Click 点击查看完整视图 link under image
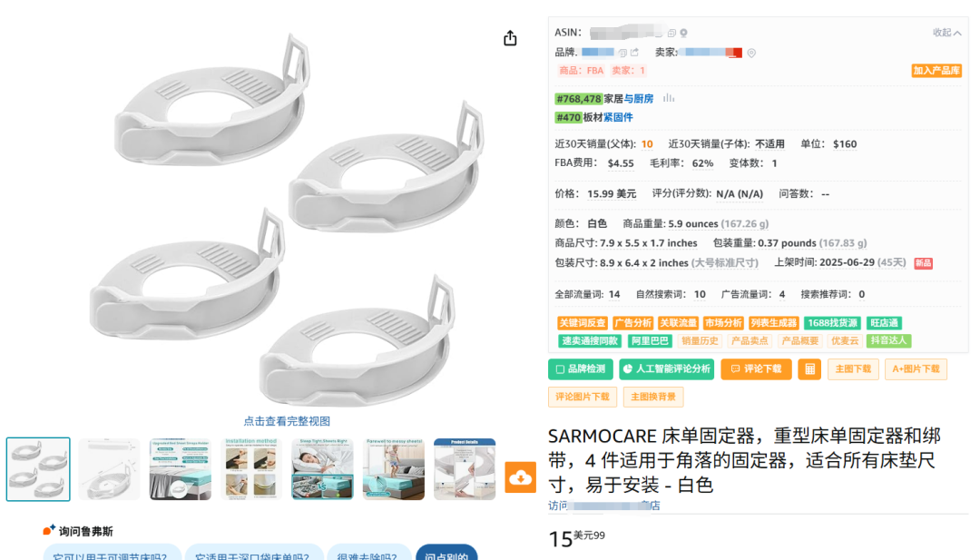This screenshot has width=980, height=560. [x=287, y=421]
